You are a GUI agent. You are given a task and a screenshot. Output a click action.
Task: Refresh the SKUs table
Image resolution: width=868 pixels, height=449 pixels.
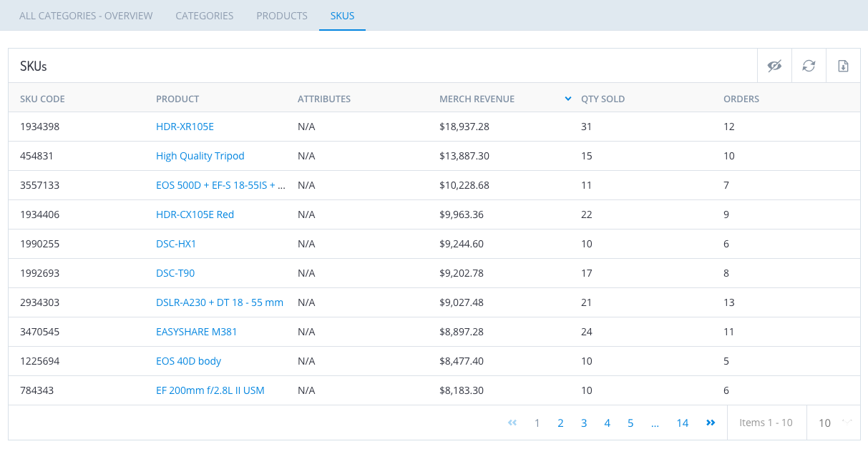click(x=809, y=66)
